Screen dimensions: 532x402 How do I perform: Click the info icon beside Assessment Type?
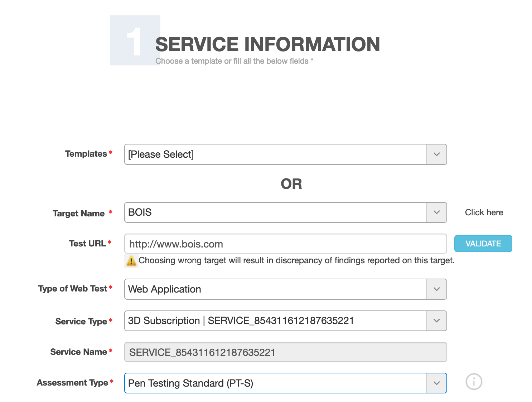tap(474, 382)
